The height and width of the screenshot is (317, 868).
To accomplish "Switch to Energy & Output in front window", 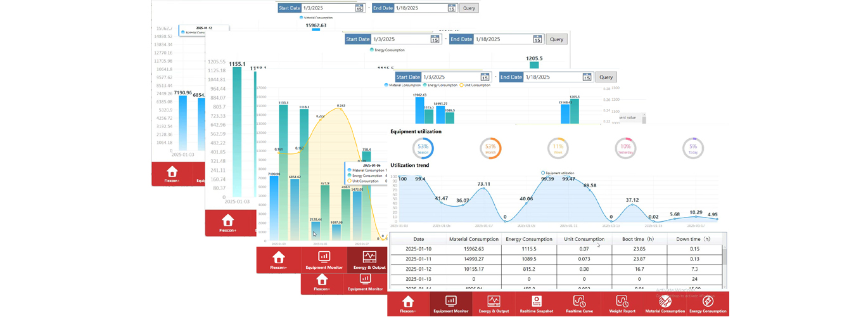I will [x=494, y=304].
